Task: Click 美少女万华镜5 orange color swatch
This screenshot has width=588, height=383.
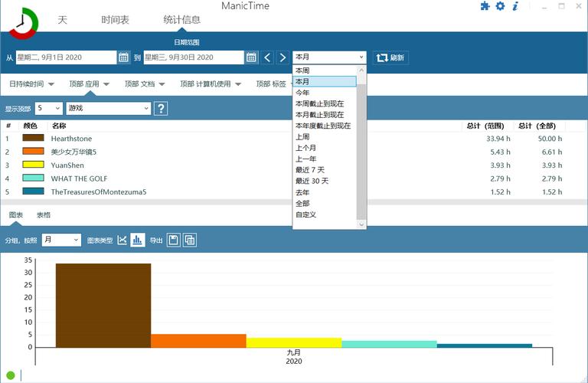Action: click(x=33, y=151)
